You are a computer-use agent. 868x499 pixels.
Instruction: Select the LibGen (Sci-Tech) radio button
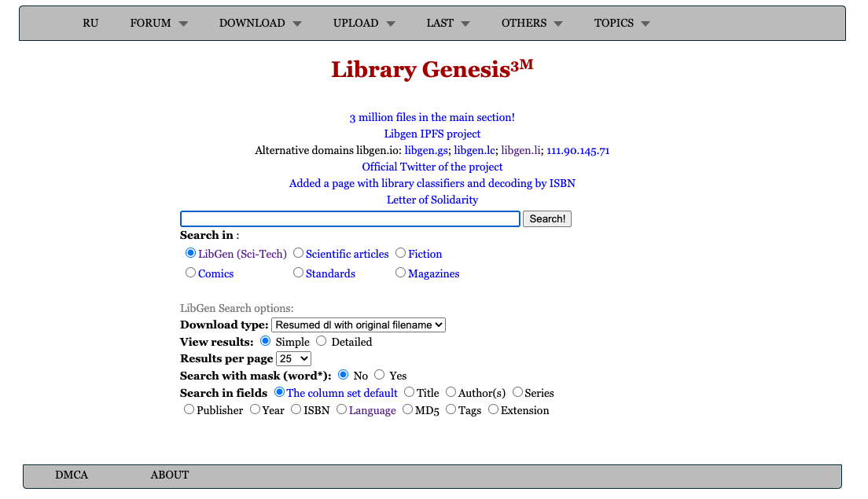click(190, 253)
